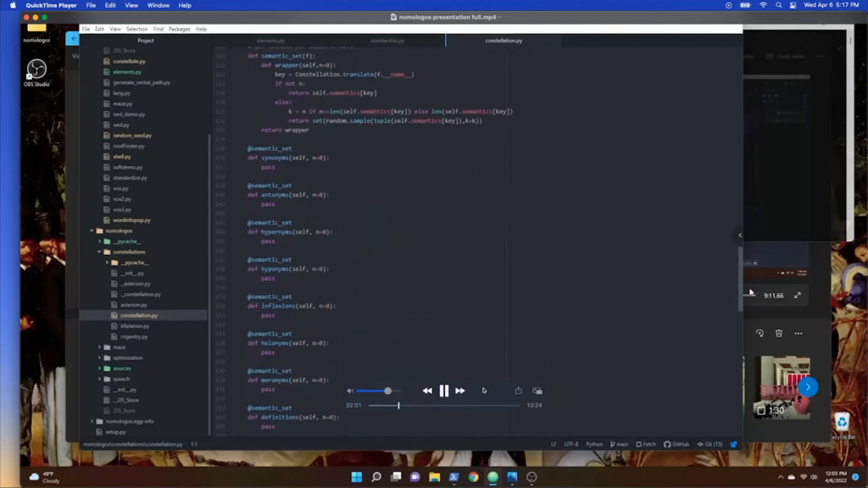Viewport: 868px width, 488px height.
Task: Open elements.py in the project tree
Action: [x=127, y=72]
